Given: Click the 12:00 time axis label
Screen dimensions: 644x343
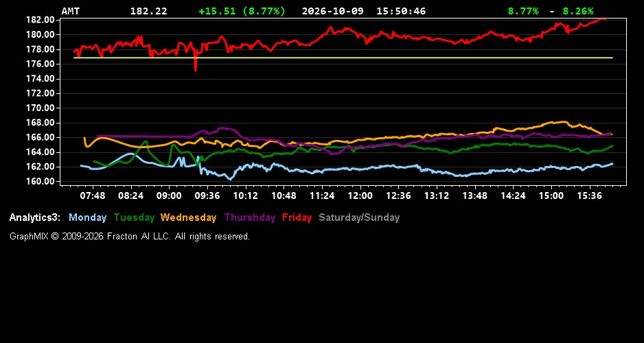Looking at the screenshot, I should (x=360, y=196).
